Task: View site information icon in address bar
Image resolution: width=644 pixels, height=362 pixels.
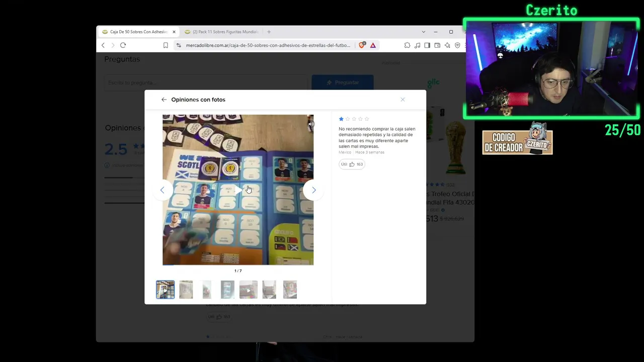Action: click(x=178, y=45)
